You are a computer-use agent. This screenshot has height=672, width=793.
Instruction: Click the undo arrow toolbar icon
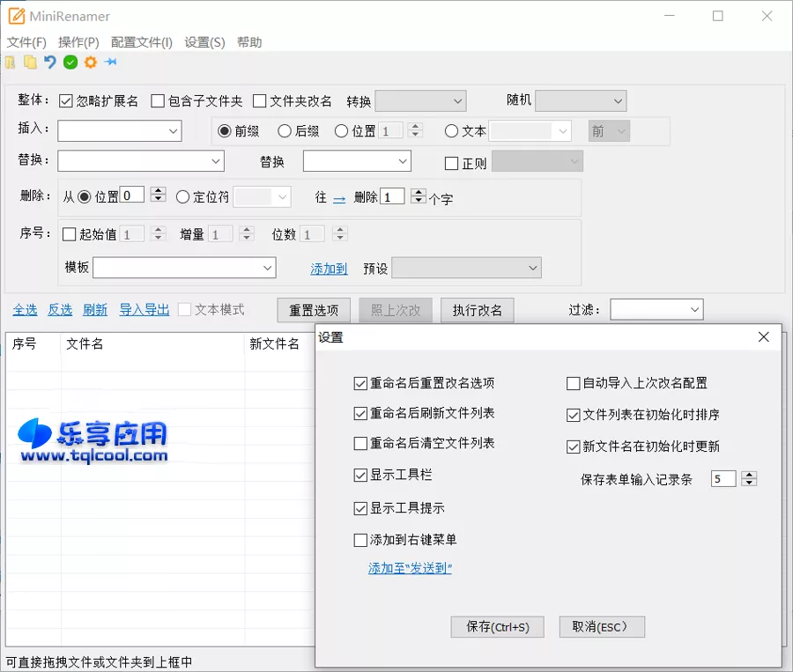(x=51, y=63)
